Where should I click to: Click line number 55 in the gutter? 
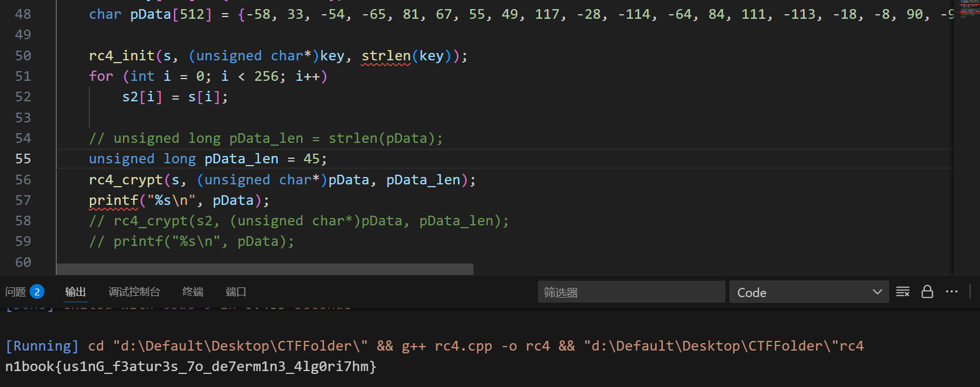[23, 159]
